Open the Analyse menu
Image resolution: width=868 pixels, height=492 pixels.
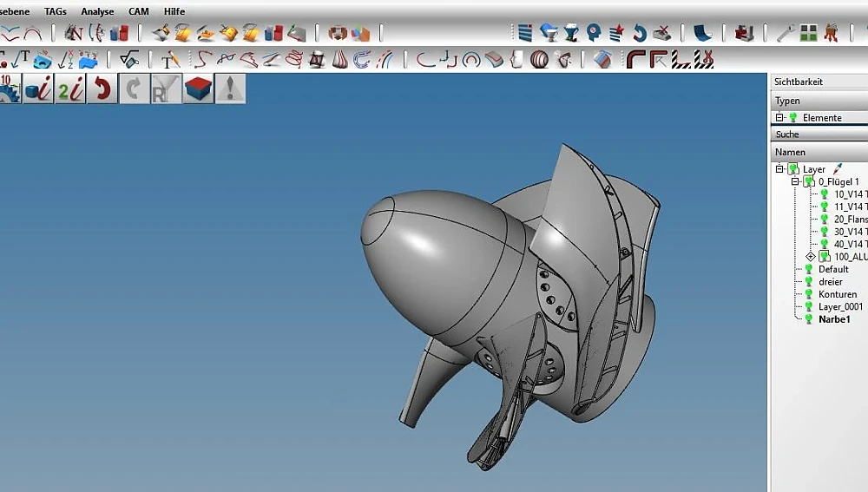[x=97, y=11]
